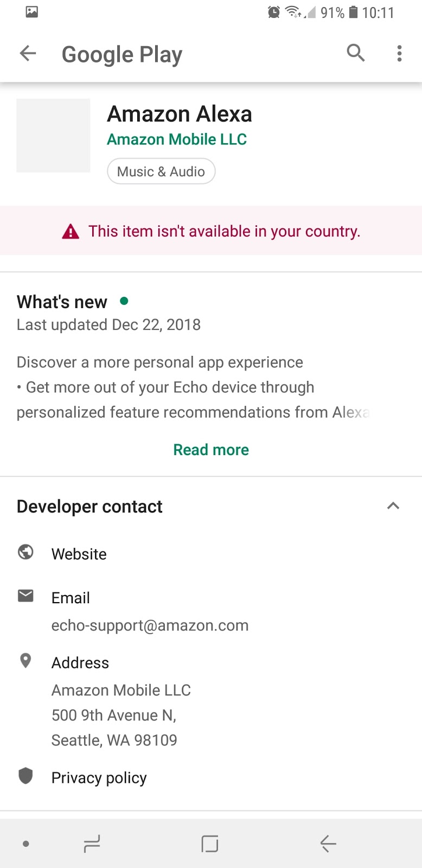Tap the location pin beside Address
Screen dimensions: 422x868
point(25,661)
